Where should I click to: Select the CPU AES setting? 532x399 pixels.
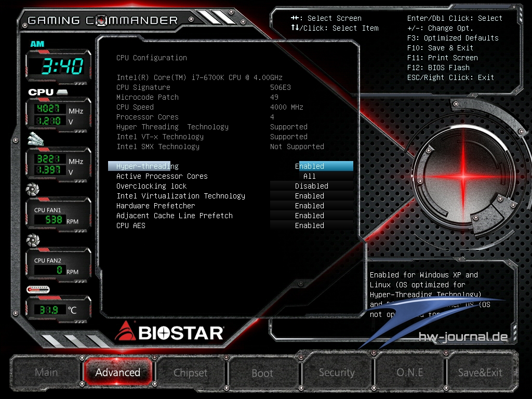tap(231, 225)
